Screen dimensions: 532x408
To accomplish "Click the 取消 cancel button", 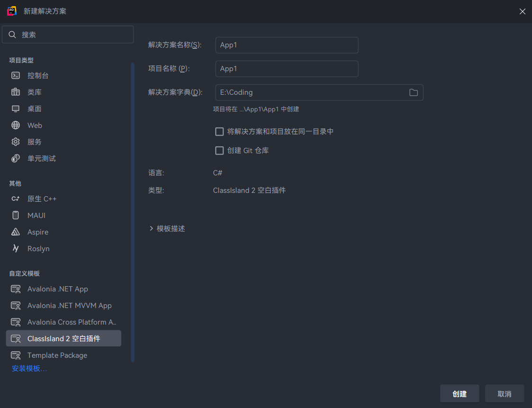I will (504, 393).
